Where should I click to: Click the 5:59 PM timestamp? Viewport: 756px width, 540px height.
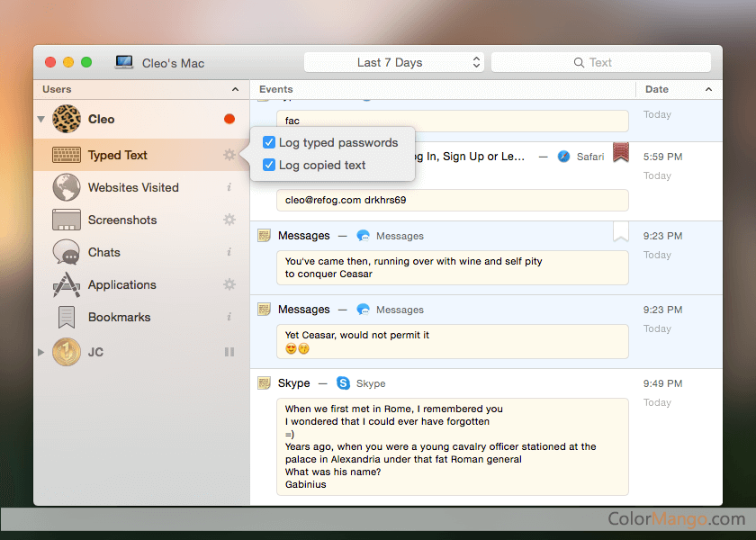(662, 157)
